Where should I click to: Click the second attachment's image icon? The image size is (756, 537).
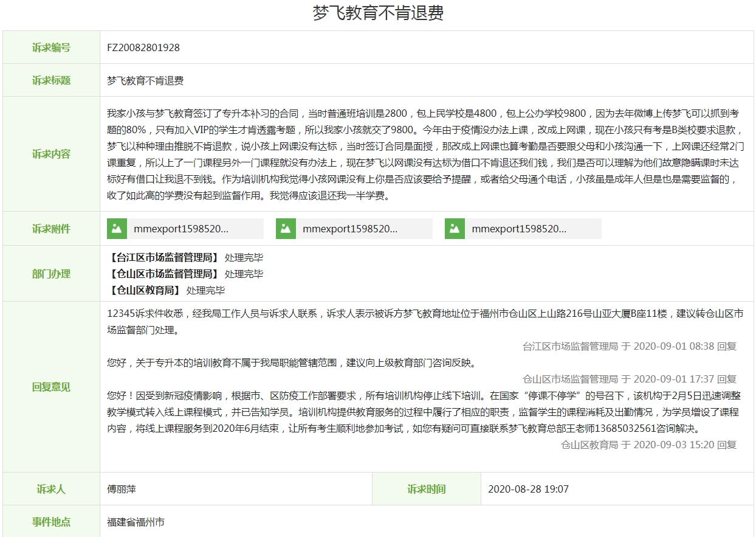point(286,229)
